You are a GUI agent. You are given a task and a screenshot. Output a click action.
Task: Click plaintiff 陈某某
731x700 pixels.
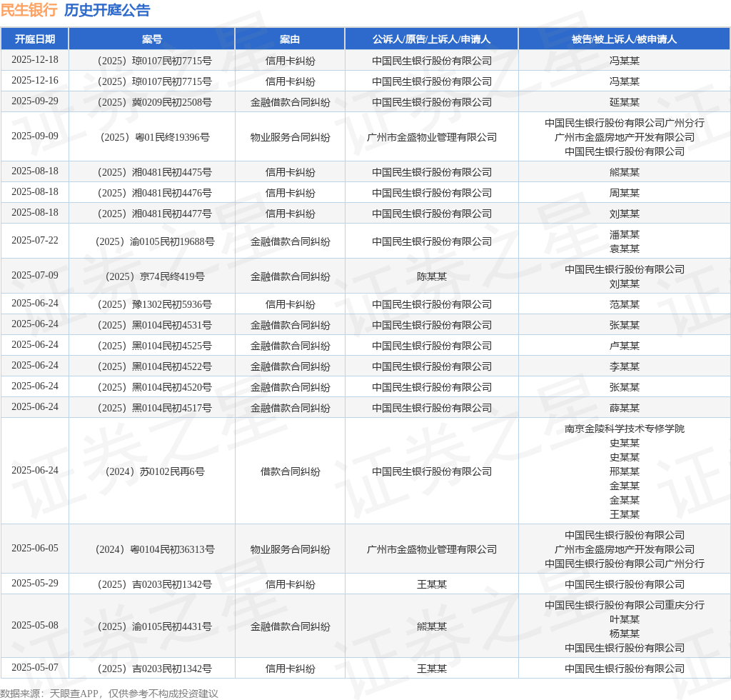pos(432,276)
